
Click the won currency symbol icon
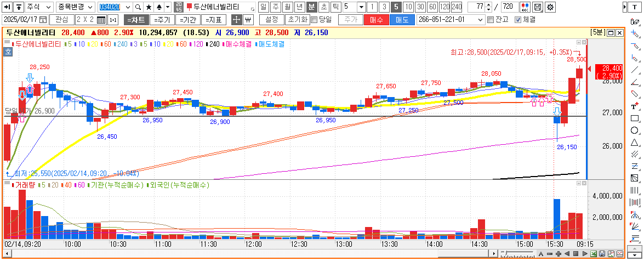pos(248,20)
